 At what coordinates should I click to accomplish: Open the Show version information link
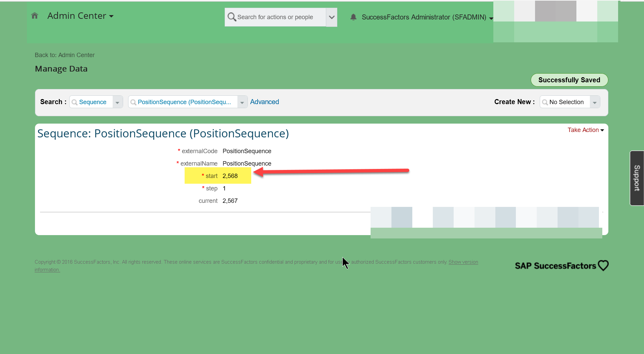[x=463, y=262]
